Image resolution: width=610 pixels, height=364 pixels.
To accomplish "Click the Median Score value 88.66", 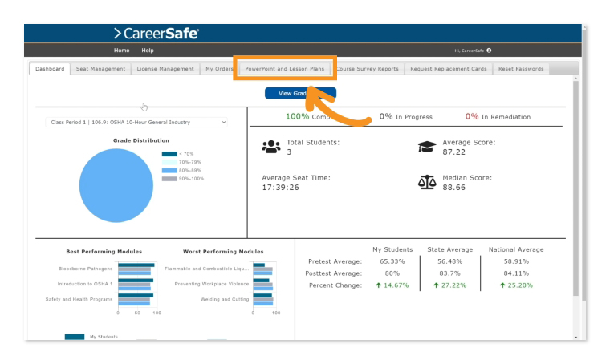I will tap(453, 188).
